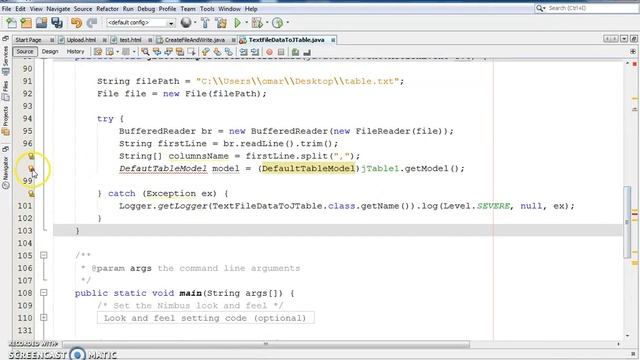
Task: Click the Uncomment code icon
Action: click(x=307, y=52)
